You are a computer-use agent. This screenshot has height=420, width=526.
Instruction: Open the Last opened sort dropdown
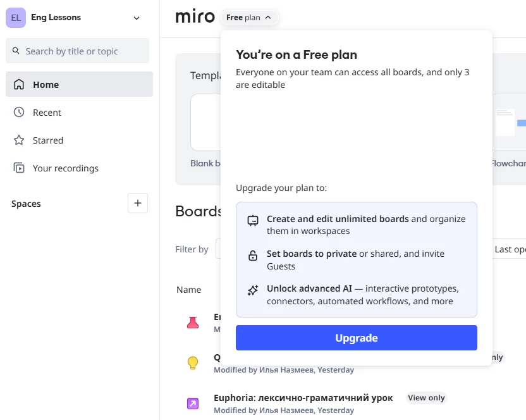point(509,249)
